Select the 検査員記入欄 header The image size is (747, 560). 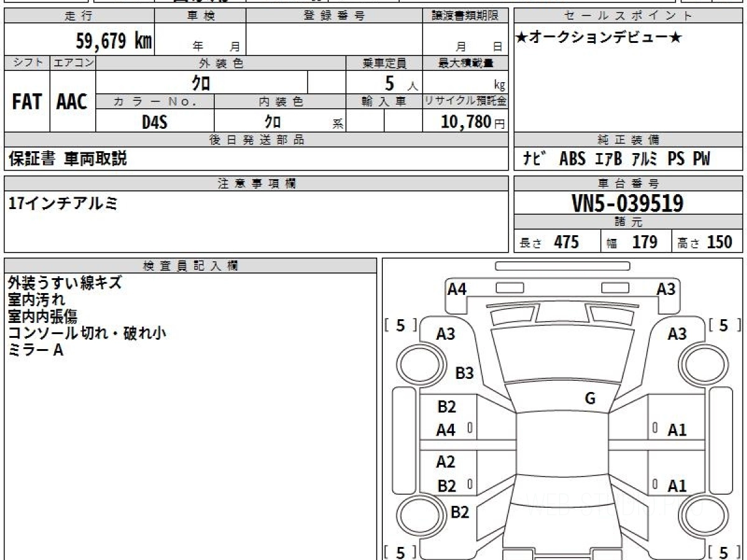coord(190,266)
